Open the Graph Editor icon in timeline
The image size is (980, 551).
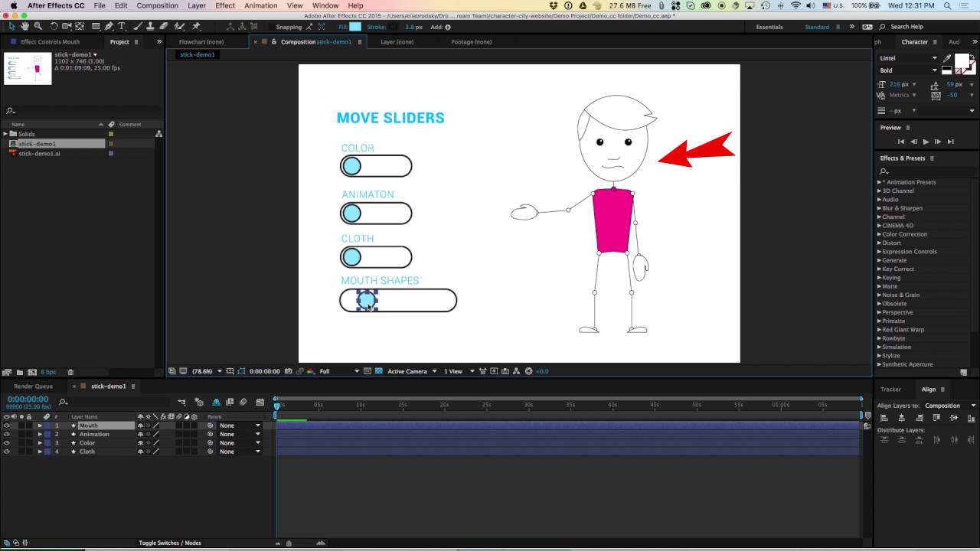260,402
